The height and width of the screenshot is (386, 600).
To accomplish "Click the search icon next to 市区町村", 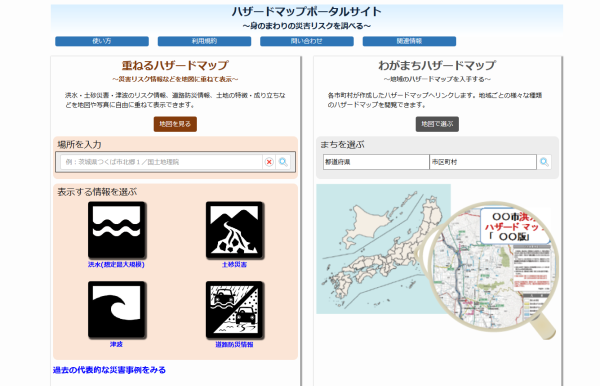I will coord(544,162).
